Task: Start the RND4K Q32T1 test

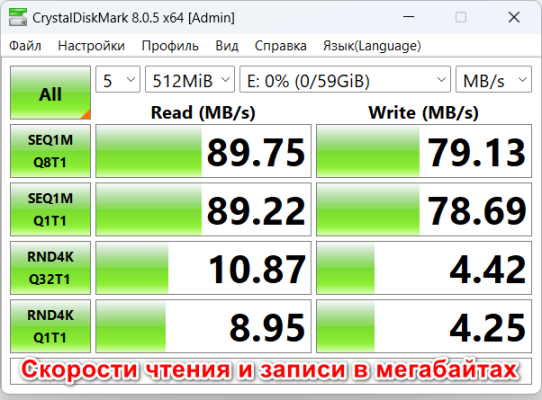Action: click(50, 268)
